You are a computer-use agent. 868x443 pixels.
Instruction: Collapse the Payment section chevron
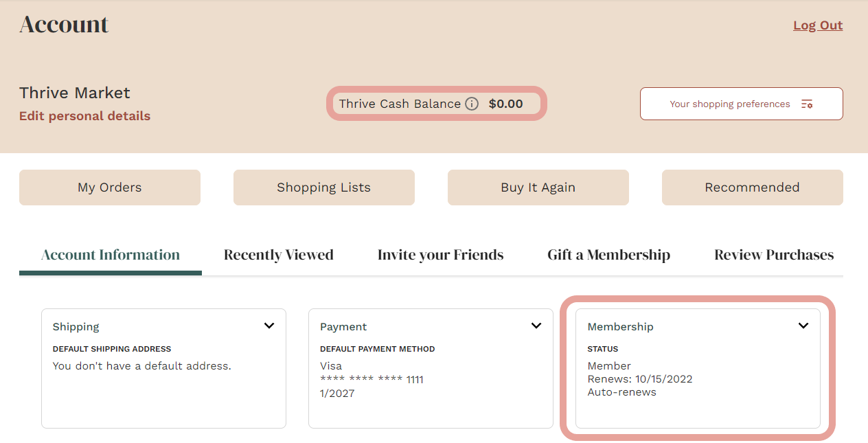536,326
